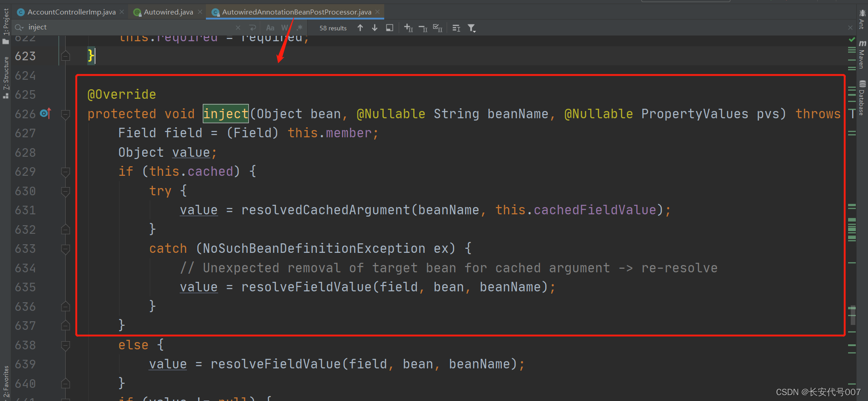
Task: Open the Ant tool window
Action: click(862, 19)
